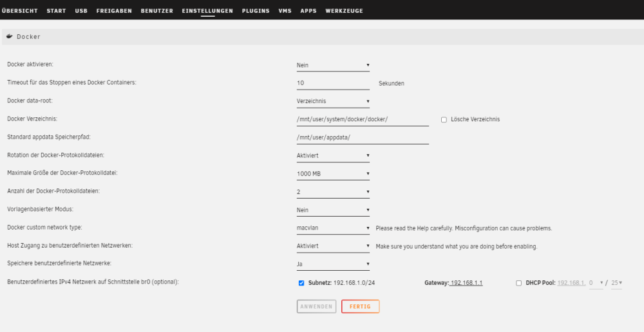
Task: Select the EINSTELLUNGEN tab
Action: tap(207, 11)
